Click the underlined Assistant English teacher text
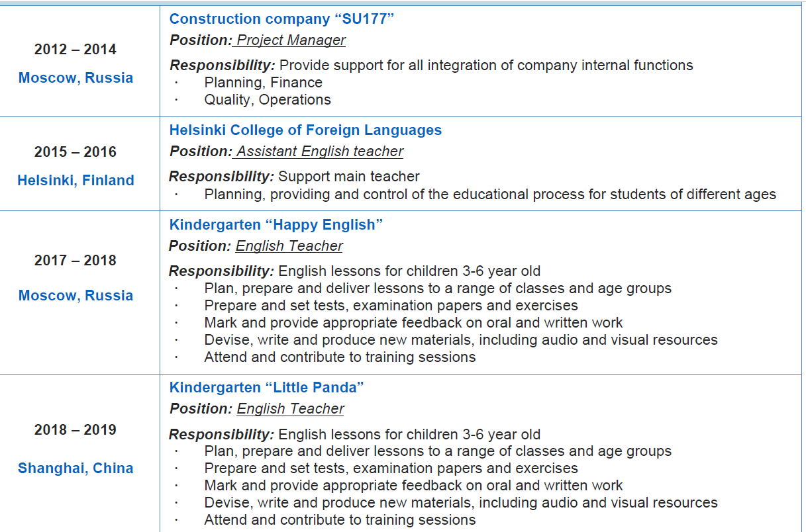The image size is (806, 532). pos(320,152)
